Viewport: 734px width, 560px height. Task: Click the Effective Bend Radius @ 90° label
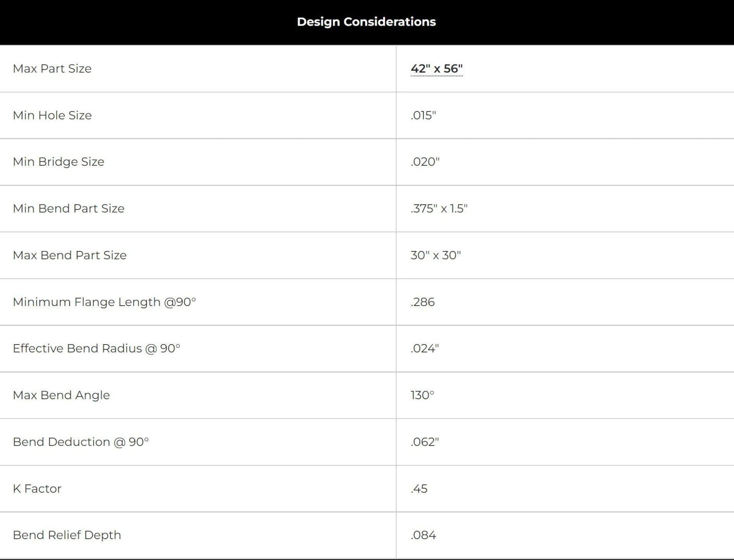click(96, 348)
